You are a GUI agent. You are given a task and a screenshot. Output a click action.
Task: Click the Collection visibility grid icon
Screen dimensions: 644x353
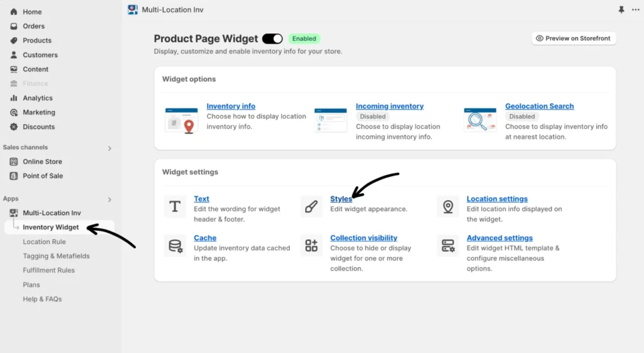(x=311, y=245)
